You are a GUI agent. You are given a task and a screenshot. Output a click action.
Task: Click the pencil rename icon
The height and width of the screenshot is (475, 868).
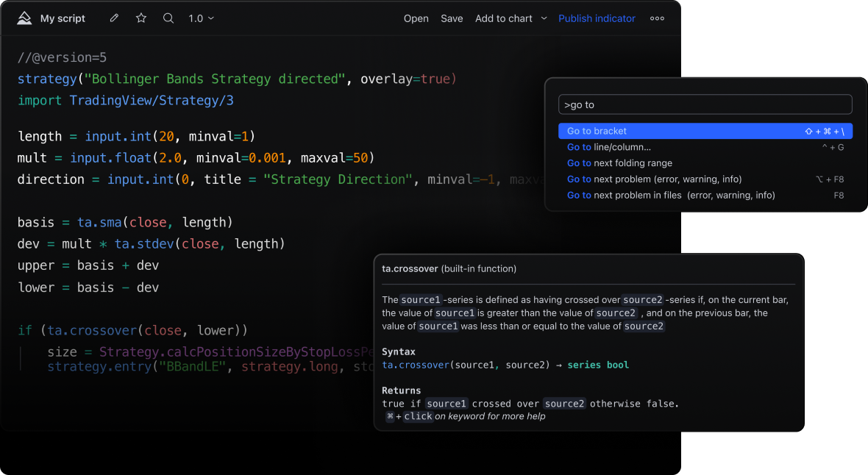[114, 18]
